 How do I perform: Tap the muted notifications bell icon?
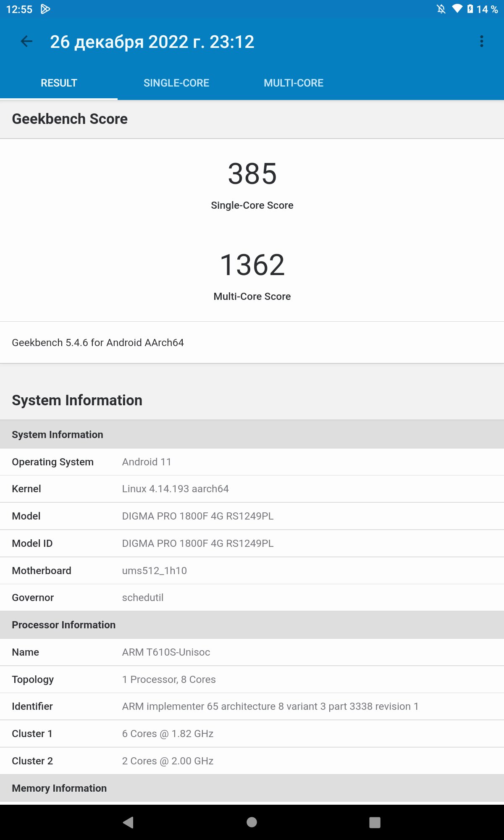441,9
